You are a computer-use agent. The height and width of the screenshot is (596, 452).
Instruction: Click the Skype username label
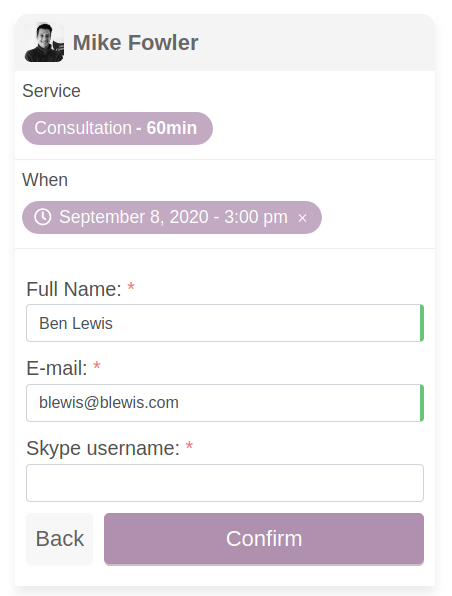click(103, 448)
